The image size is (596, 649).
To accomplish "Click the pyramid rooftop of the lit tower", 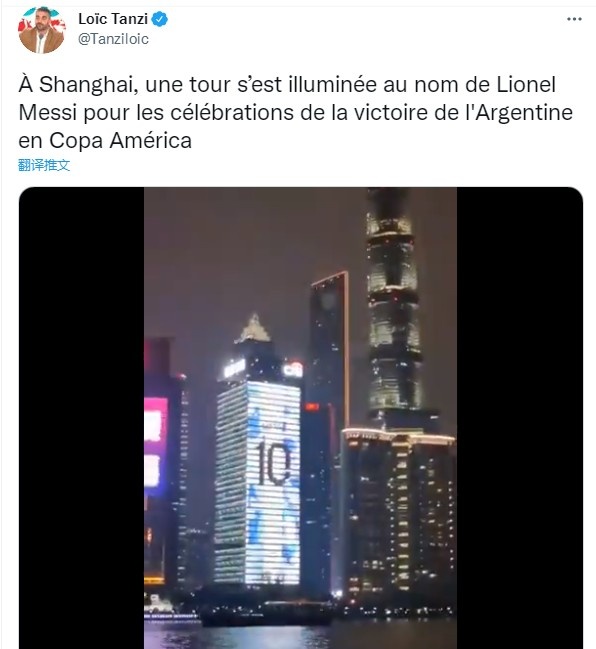I will (253, 329).
